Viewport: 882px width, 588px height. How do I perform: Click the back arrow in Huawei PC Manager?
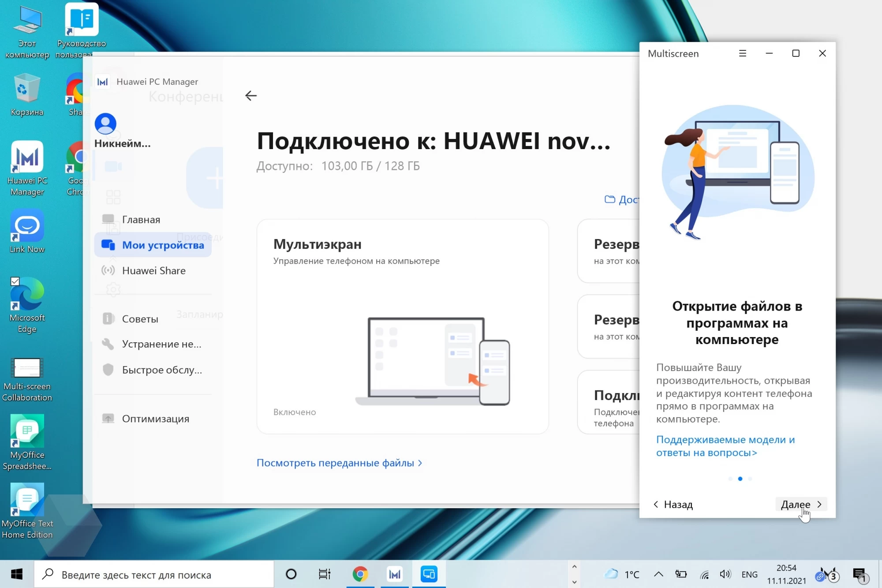pyautogui.click(x=251, y=96)
